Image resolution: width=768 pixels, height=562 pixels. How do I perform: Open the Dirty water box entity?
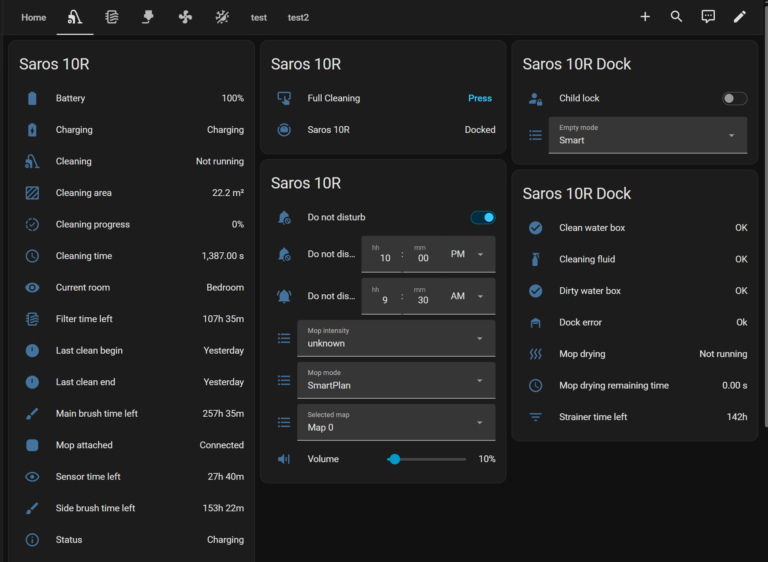(x=638, y=291)
